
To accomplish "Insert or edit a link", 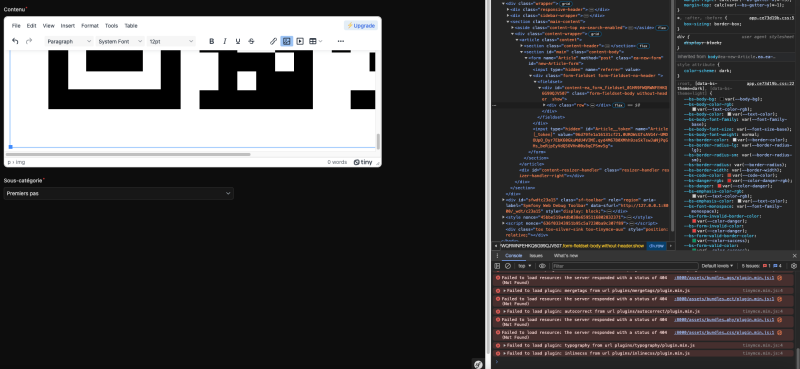I will pyautogui.click(x=273, y=41).
